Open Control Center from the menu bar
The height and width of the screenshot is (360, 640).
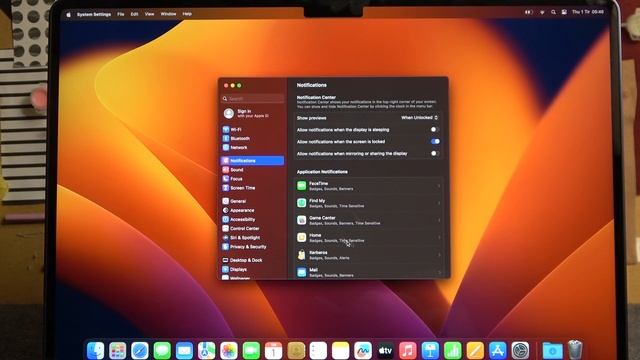pyautogui.click(x=564, y=12)
